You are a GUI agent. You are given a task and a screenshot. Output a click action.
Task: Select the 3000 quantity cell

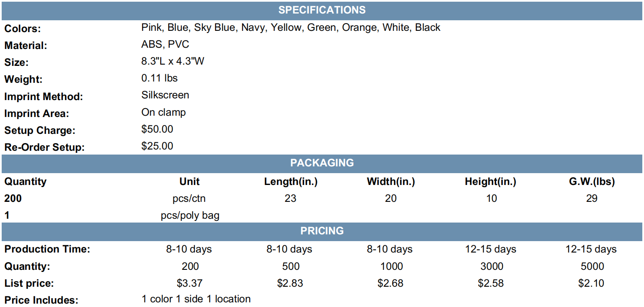(492, 266)
